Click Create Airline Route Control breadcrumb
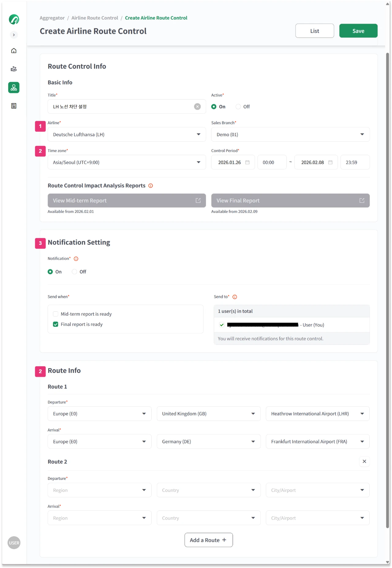 [156, 18]
